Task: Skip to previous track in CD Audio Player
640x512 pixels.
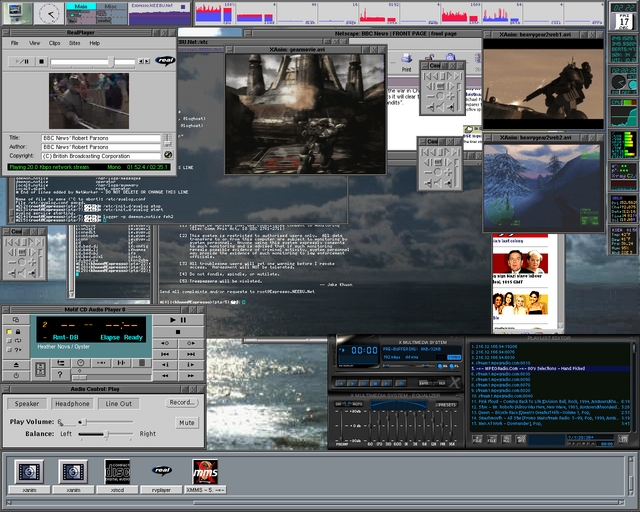Action: click(x=165, y=354)
